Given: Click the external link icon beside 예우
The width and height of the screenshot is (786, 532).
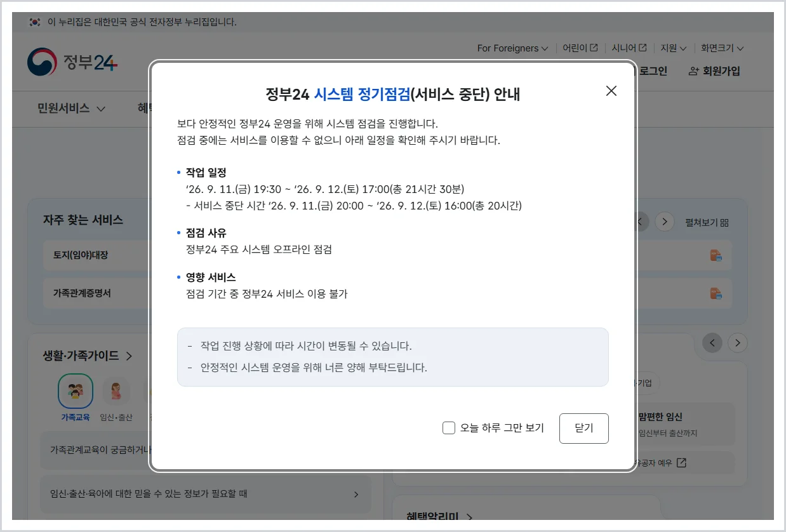Looking at the screenshot, I should (x=681, y=463).
